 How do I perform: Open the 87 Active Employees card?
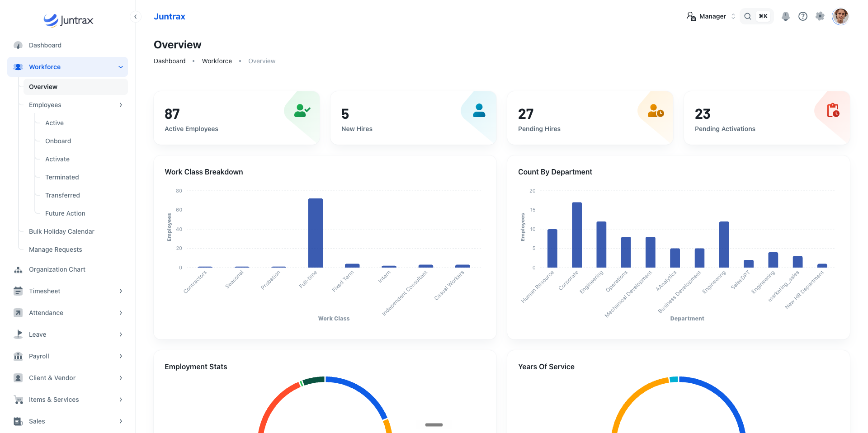(236, 118)
